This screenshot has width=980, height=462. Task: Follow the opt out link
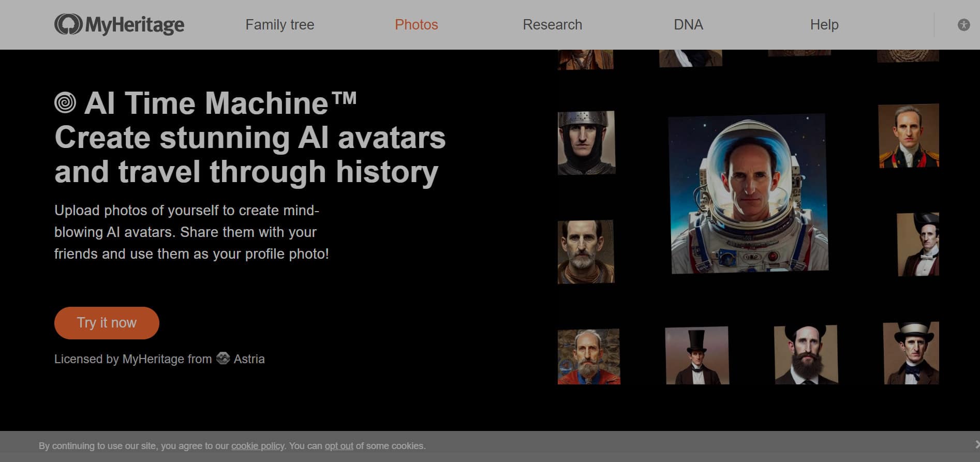[339, 446]
